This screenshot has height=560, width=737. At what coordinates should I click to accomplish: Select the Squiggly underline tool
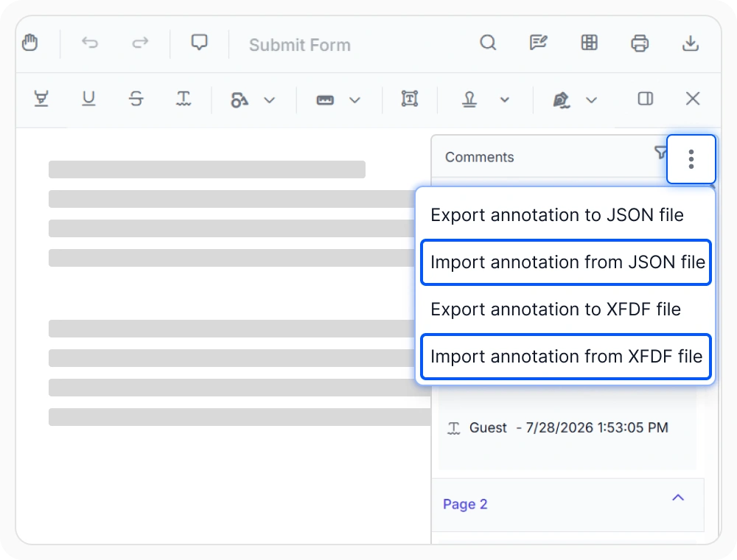tap(184, 99)
